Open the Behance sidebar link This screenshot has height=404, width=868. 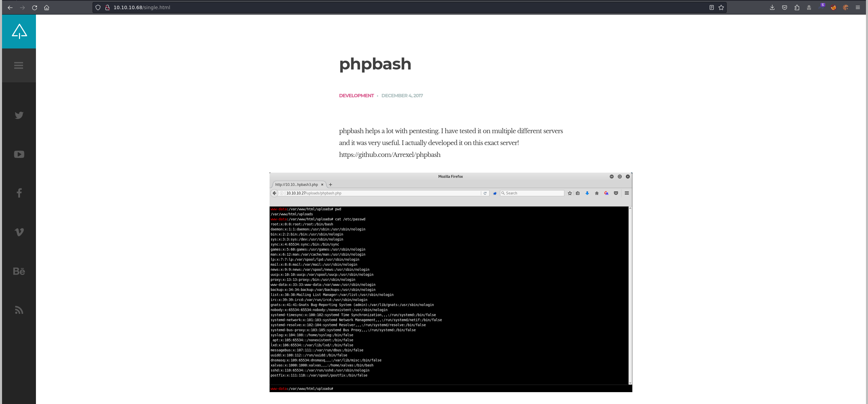(x=19, y=271)
